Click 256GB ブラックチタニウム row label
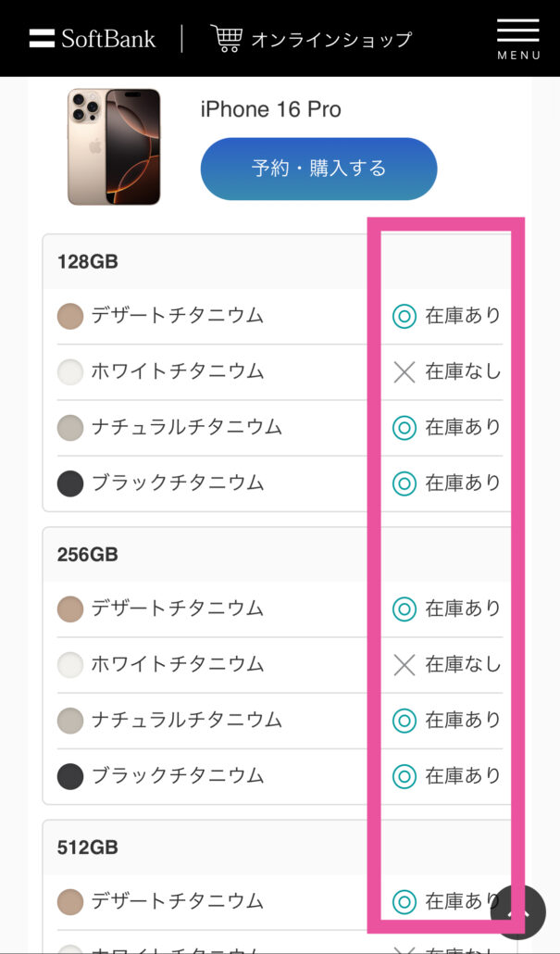 pos(178,776)
